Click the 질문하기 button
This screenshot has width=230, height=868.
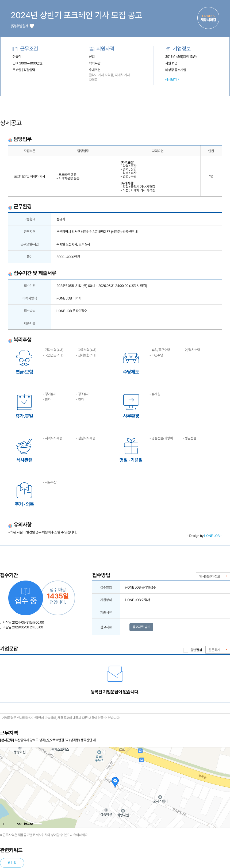[x=217, y=650]
